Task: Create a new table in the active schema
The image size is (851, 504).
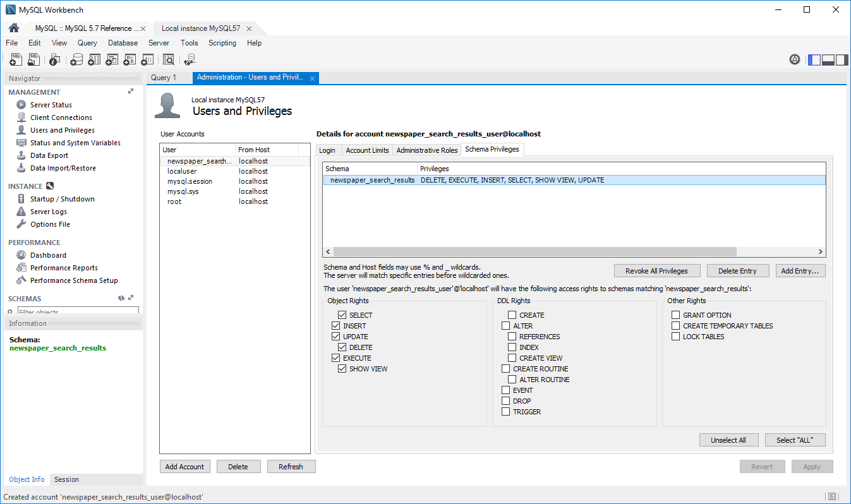Action: tap(94, 59)
